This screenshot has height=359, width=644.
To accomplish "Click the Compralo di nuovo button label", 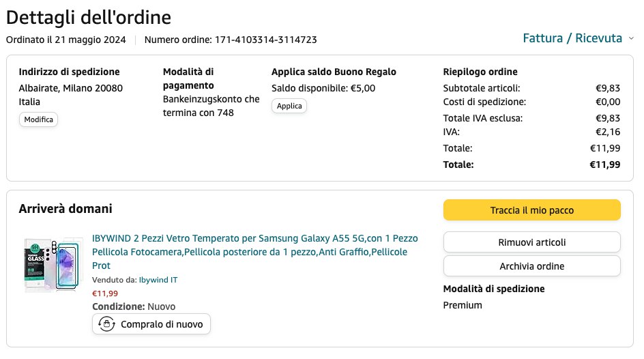I will coord(162,324).
